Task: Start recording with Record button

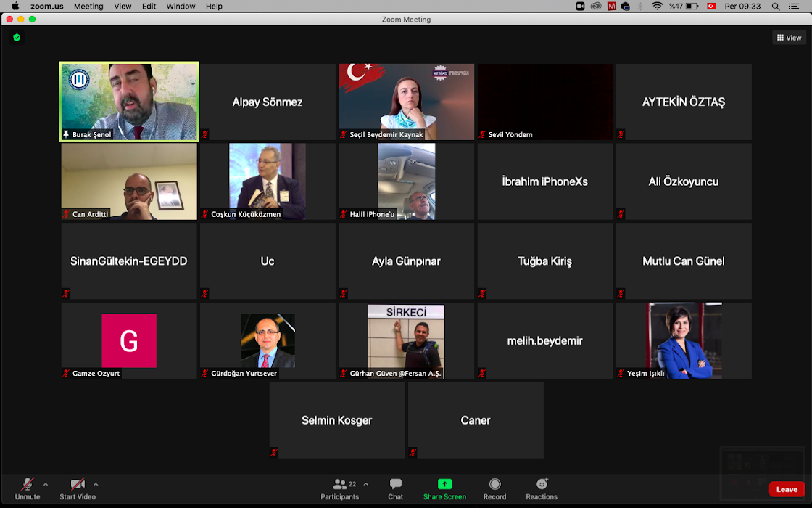Action: click(x=494, y=488)
